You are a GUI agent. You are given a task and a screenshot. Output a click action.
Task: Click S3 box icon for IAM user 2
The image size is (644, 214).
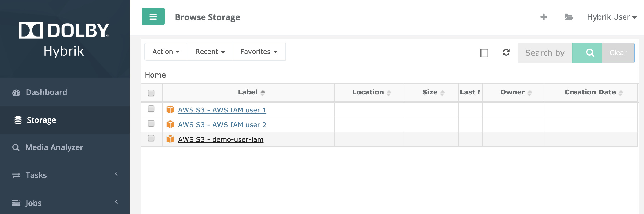[x=170, y=124]
